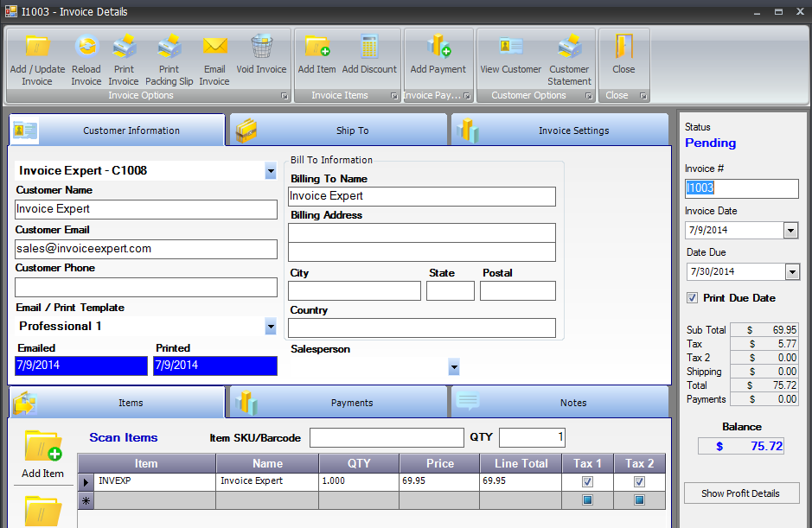The width and height of the screenshot is (812, 528).
Task: Sort the grid by the Item column header
Action: coord(146,464)
